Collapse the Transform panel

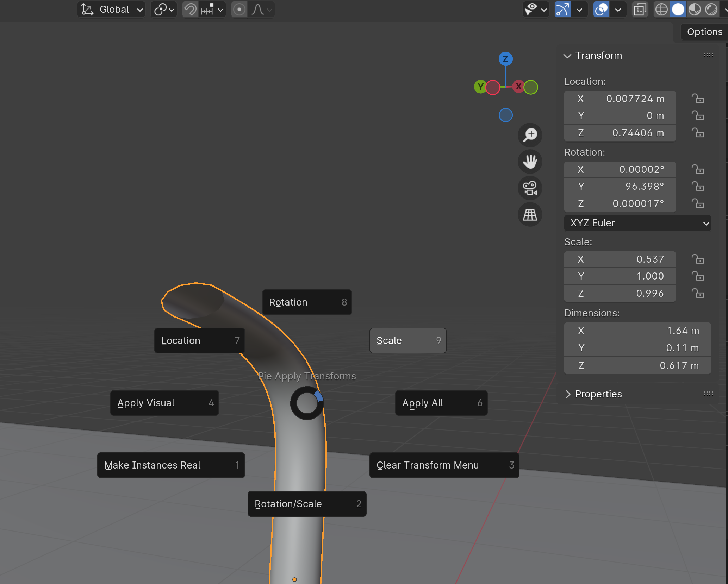point(567,56)
